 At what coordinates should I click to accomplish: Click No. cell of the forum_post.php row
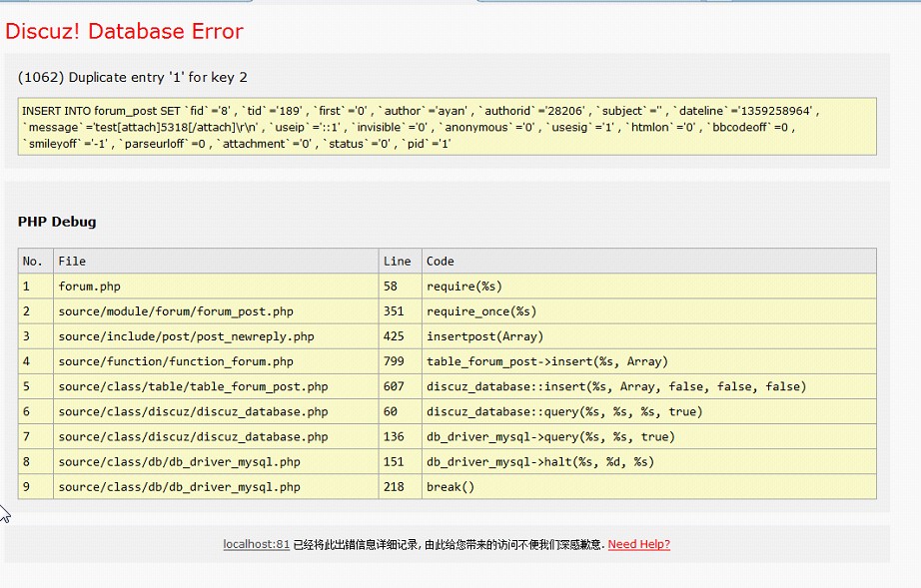click(36, 311)
